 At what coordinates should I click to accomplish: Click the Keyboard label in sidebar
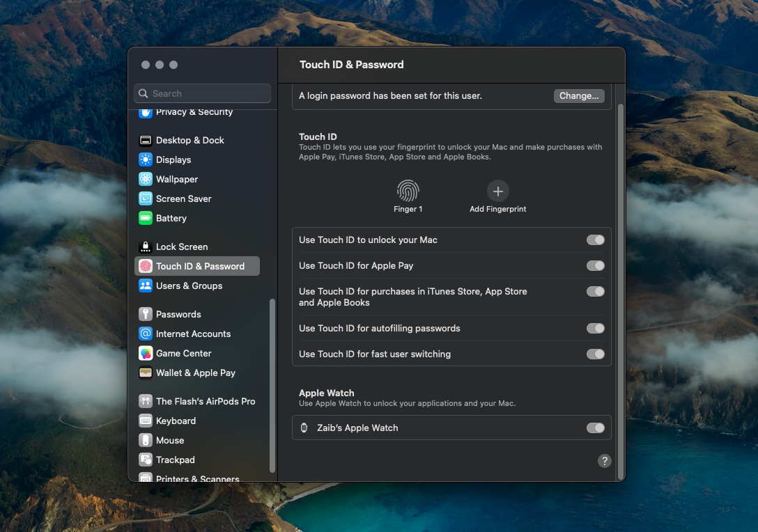(176, 421)
